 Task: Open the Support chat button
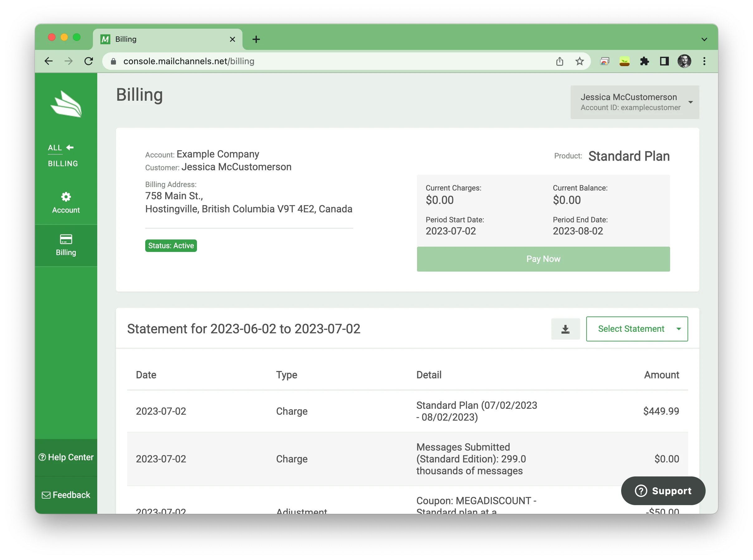[663, 490]
